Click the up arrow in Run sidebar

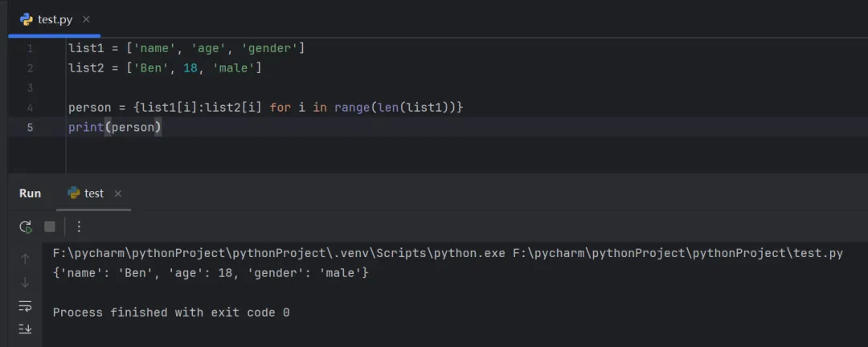(25, 259)
